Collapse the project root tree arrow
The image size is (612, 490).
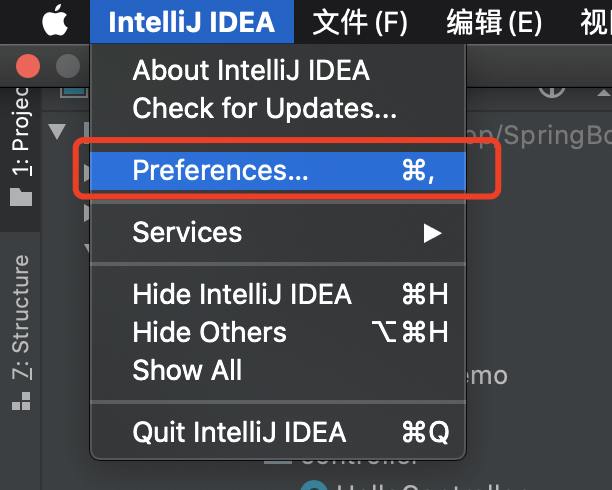pos(57,131)
